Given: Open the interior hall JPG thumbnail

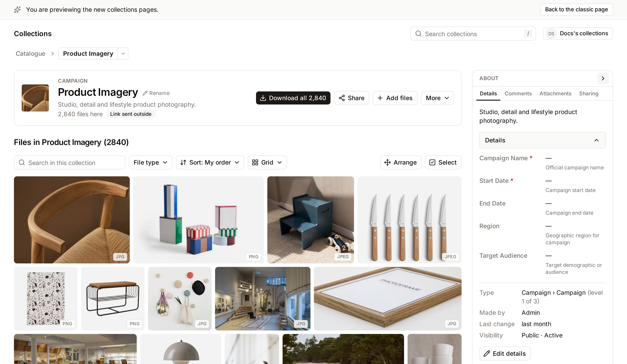Looking at the screenshot, I should pyautogui.click(x=263, y=298).
